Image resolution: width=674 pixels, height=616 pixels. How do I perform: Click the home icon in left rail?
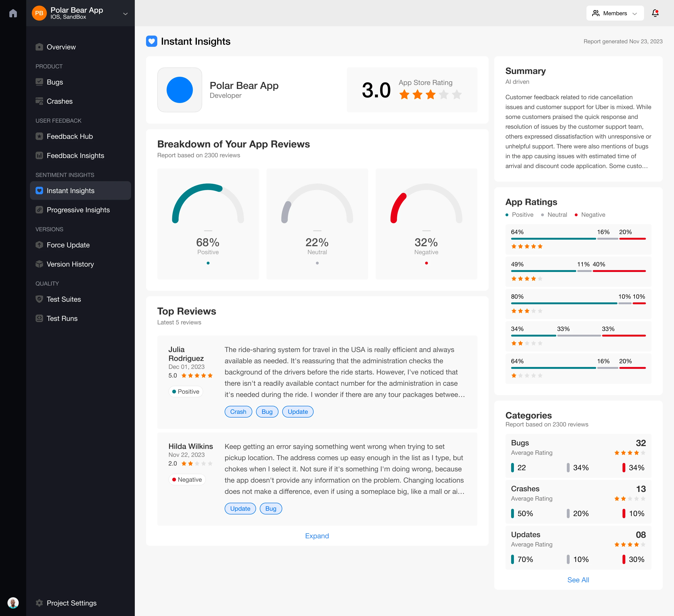pyautogui.click(x=13, y=13)
